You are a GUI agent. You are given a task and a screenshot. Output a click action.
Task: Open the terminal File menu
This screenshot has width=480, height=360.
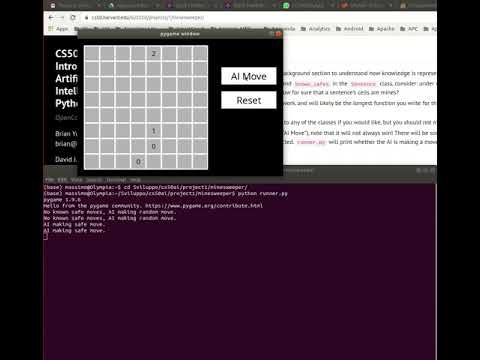coord(50,180)
